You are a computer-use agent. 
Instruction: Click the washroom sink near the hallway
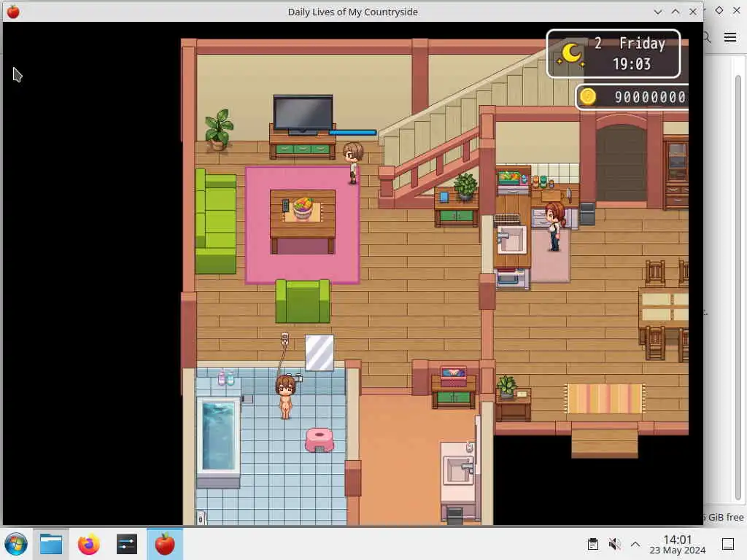click(458, 470)
